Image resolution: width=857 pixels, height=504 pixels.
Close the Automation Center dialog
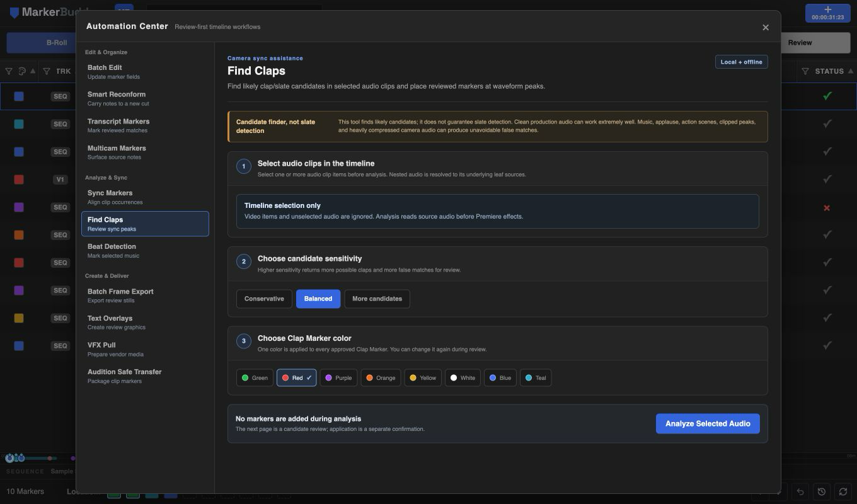(x=766, y=27)
